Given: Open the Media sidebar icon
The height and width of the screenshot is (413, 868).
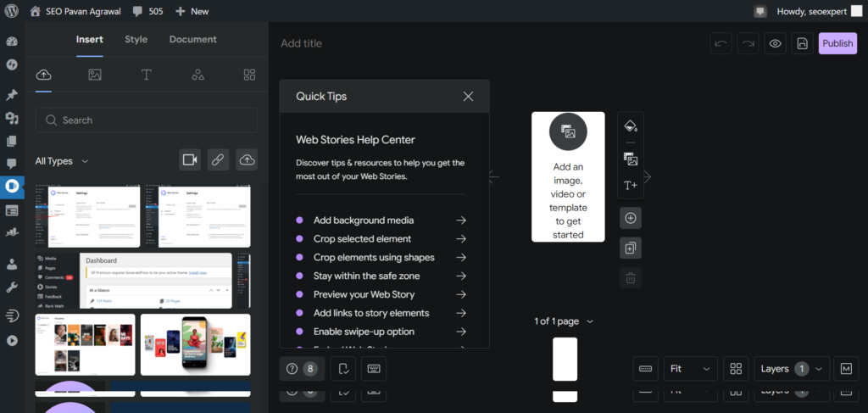Looking at the screenshot, I should (12, 118).
